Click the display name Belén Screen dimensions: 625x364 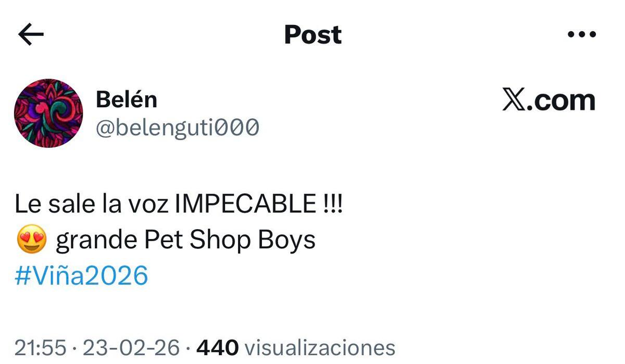127,100
